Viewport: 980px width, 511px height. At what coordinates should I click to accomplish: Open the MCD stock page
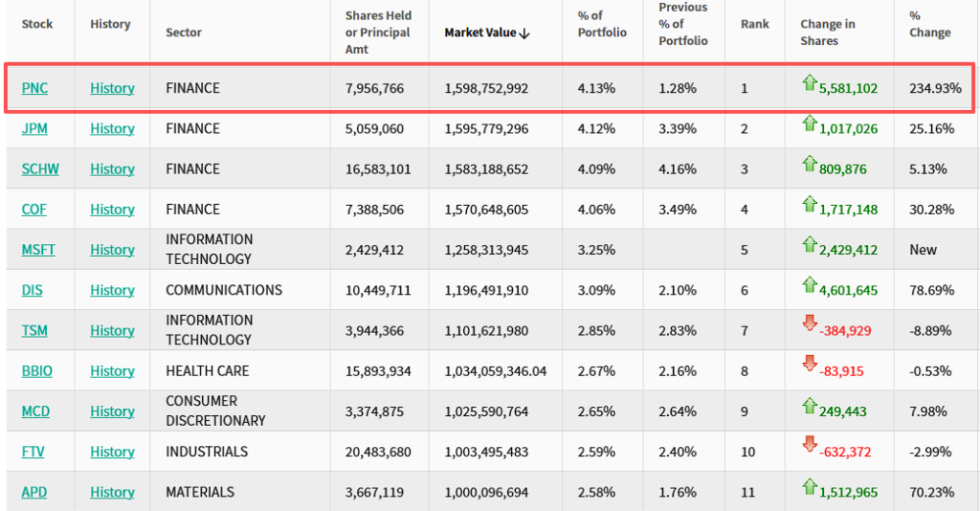click(x=35, y=411)
